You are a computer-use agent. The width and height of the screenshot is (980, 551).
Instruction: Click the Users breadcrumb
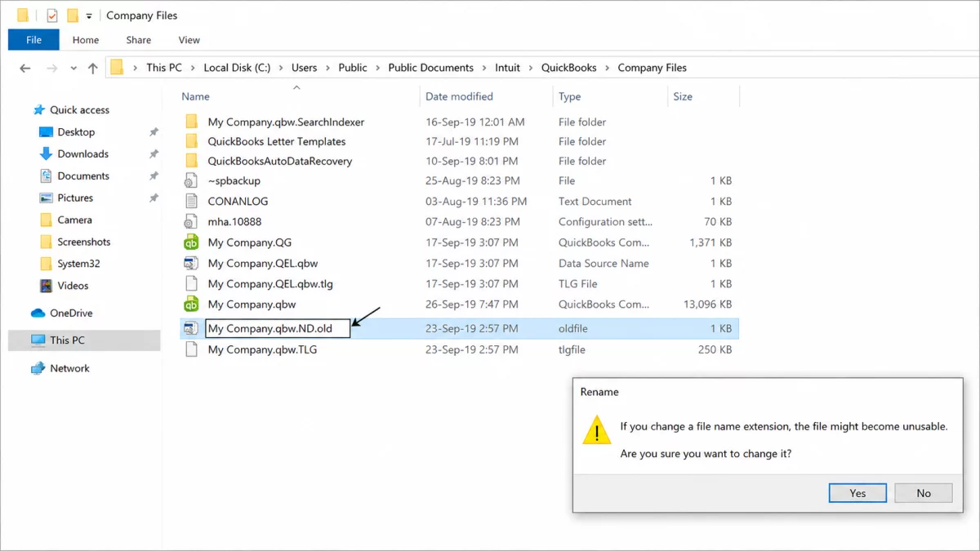305,68
